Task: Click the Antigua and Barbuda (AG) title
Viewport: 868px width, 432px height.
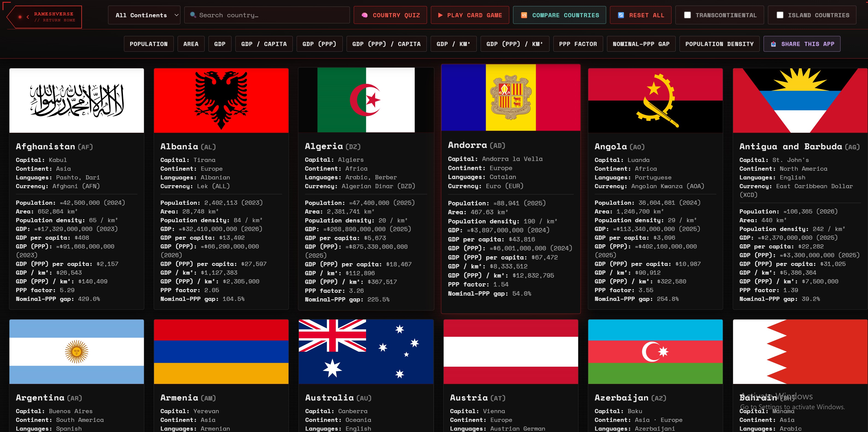Action: [x=800, y=147]
